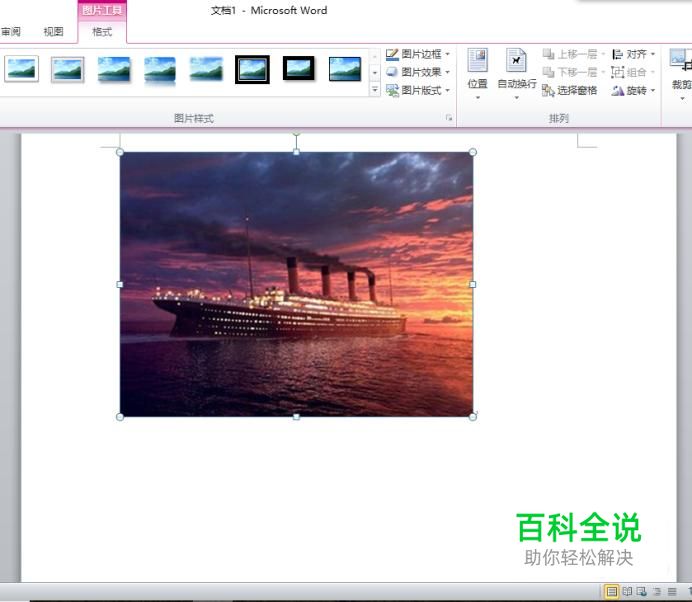Open the 旋转 rotate dropdown
692x602 pixels.
[x=633, y=90]
